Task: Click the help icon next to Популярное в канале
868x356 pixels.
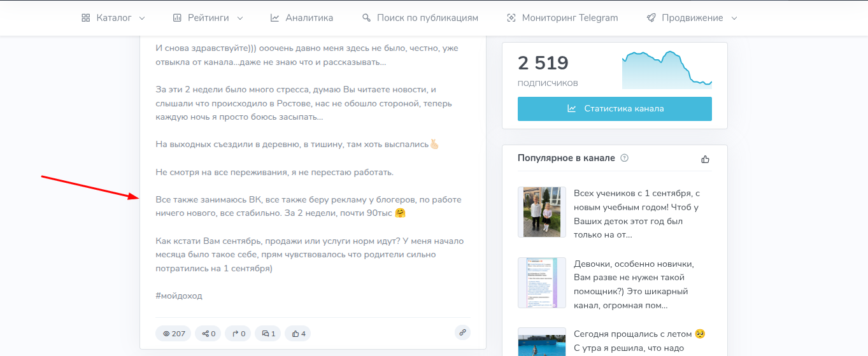Action: point(624,158)
